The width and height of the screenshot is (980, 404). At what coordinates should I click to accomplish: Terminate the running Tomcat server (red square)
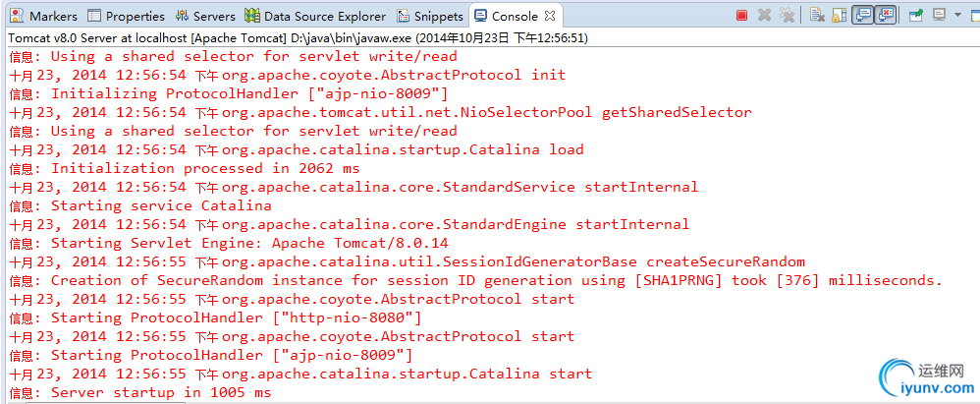click(742, 16)
